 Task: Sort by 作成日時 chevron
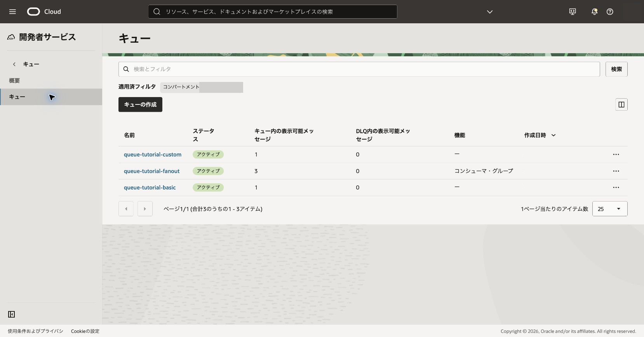(x=553, y=135)
